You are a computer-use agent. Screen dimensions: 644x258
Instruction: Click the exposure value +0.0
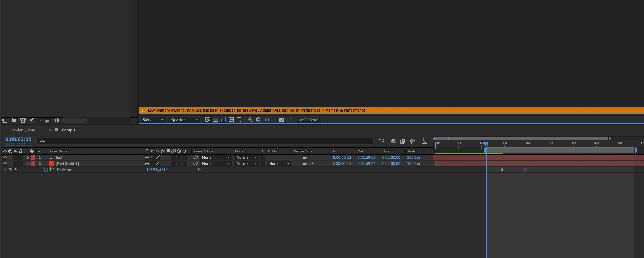pyautogui.click(x=266, y=120)
